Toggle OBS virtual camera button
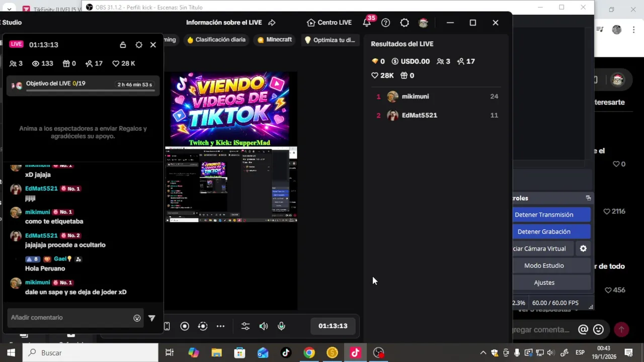This screenshot has height=362, width=644. pyautogui.click(x=543, y=249)
